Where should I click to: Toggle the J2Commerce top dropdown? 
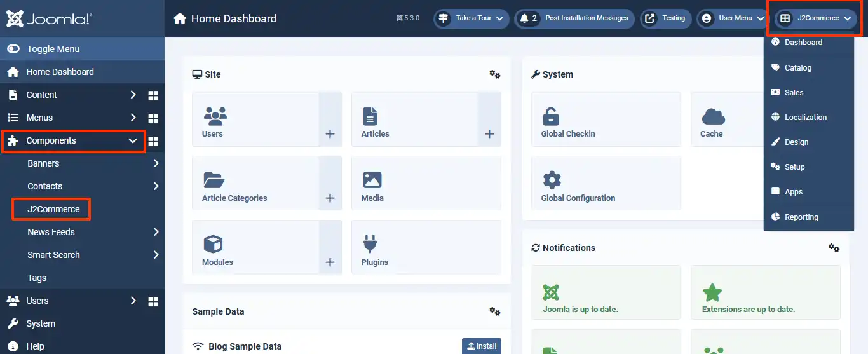point(815,18)
